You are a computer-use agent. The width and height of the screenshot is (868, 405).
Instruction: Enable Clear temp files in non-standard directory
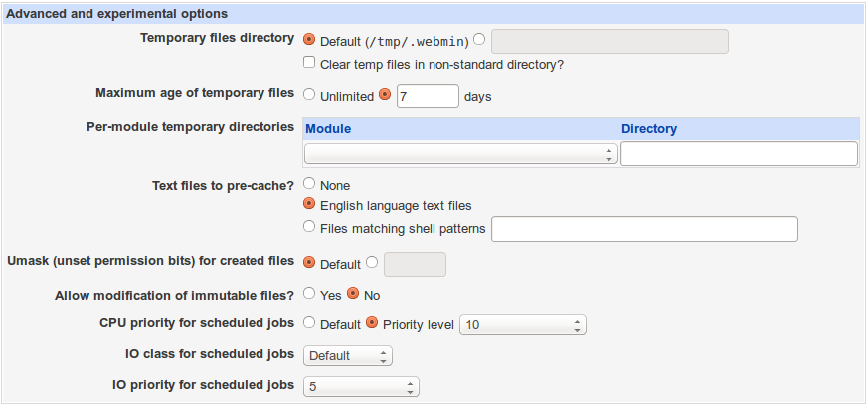pyautogui.click(x=309, y=62)
